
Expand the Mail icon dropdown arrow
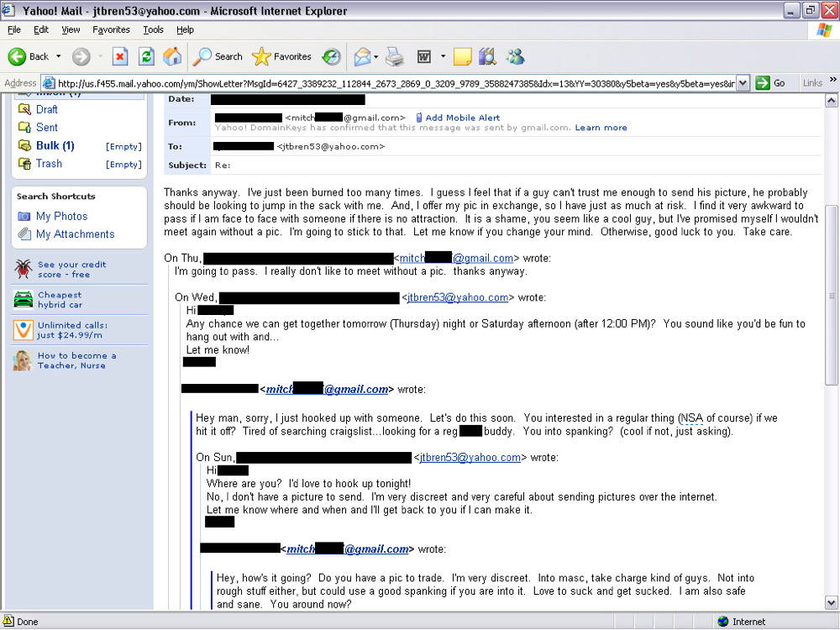pyautogui.click(x=376, y=56)
